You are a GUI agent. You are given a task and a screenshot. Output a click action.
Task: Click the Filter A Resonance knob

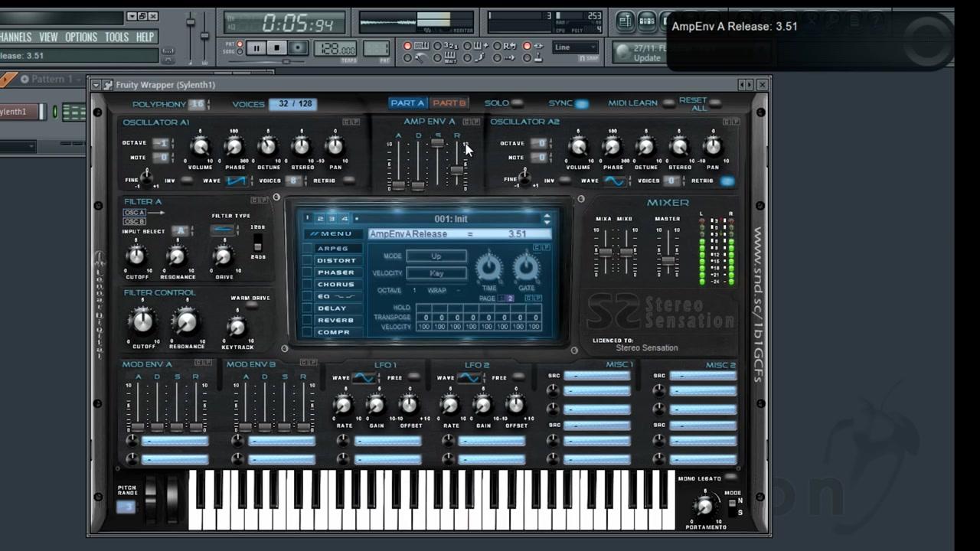177,256
